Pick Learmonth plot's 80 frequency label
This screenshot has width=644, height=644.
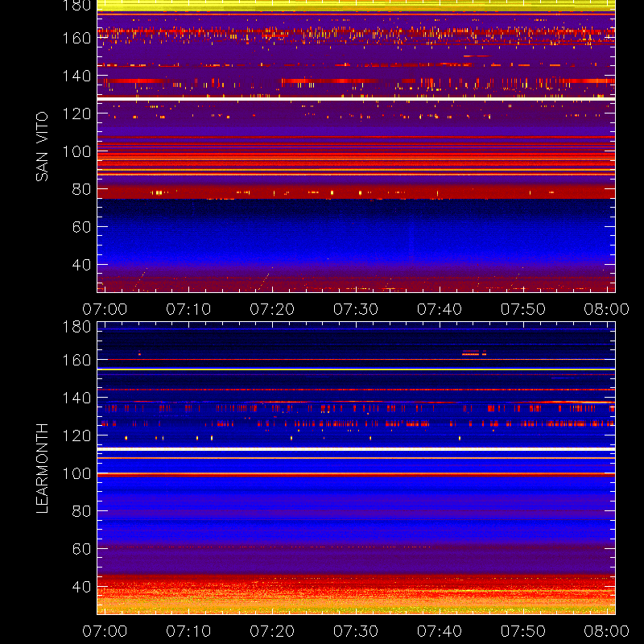pyautogui.click(x=81, y=511)
